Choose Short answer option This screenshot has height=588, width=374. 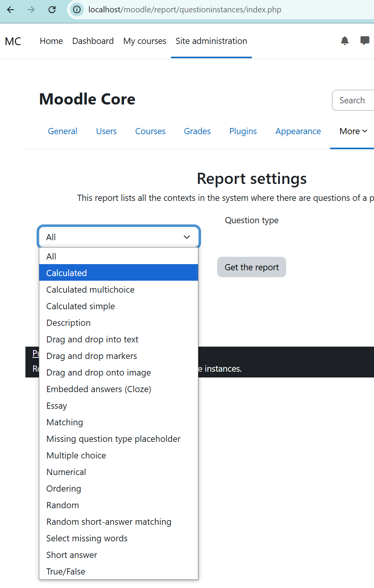click(119, 554)
